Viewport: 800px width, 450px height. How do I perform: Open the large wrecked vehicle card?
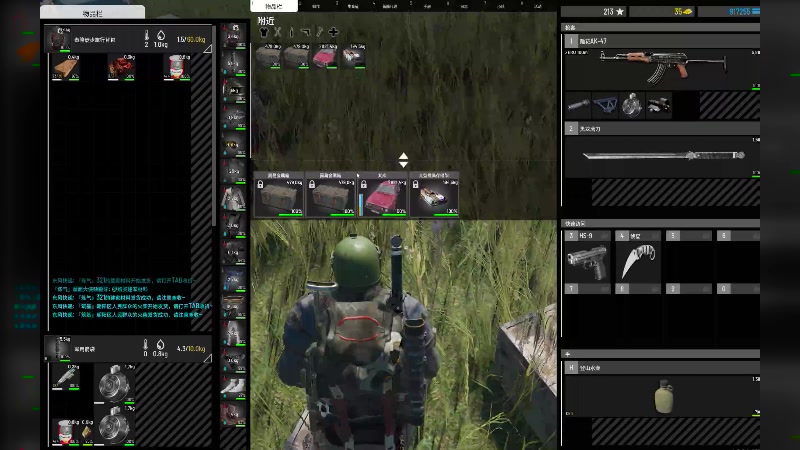tap(434, 194)
